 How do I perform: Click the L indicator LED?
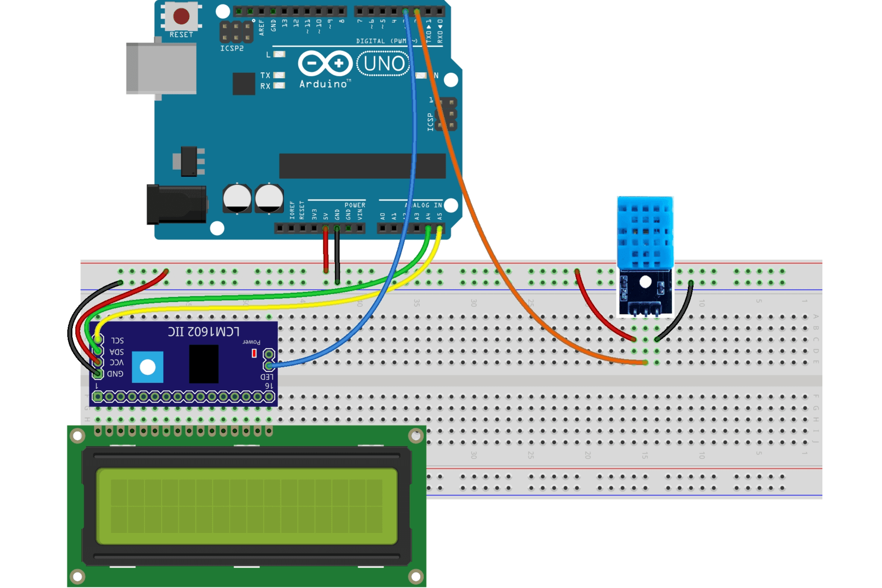(x=279, y=54)
